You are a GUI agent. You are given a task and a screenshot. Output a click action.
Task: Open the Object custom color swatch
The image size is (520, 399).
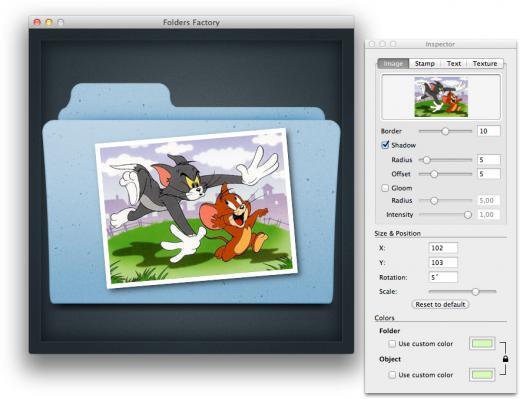point(482,375)
